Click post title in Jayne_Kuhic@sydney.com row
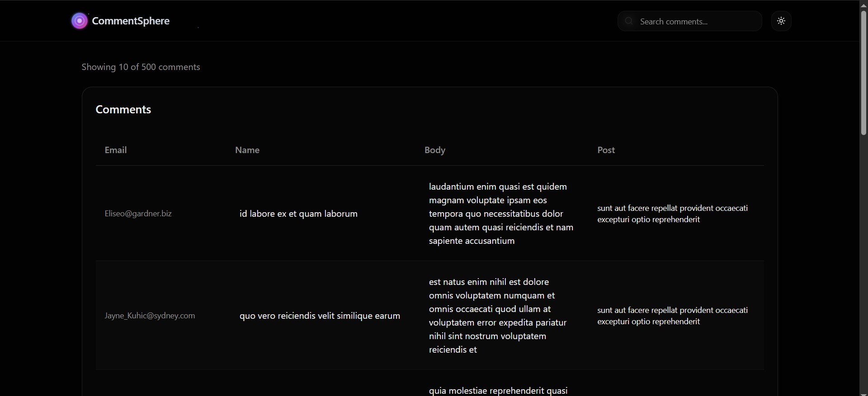The width and height of the screenshot is (868, 396). (x=673, y=316)
